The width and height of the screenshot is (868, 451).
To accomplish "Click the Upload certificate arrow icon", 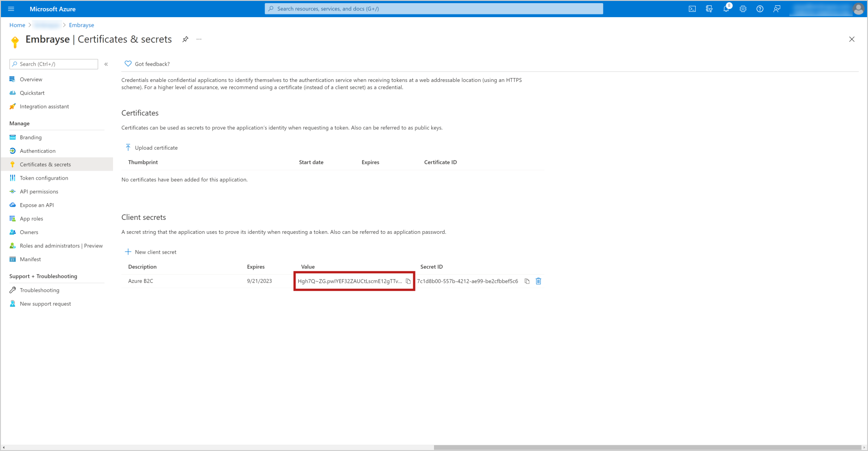I will [128, 147].
